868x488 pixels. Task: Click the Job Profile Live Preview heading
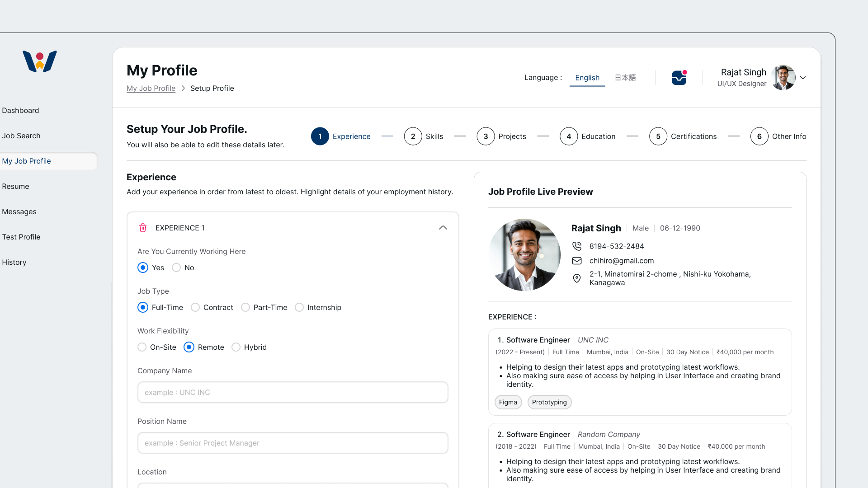pyautogui.click(x=541, y=192)
